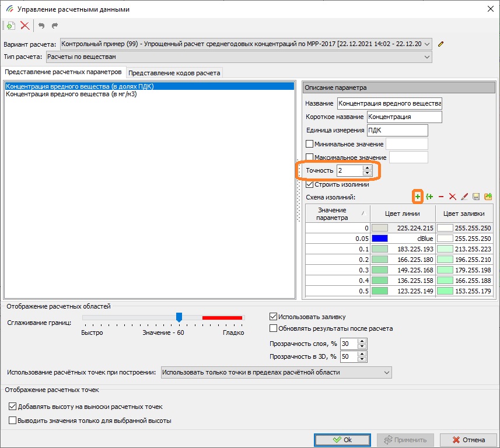500x448 pixels.
Task: Uncheck the Строить изолинии checkbox
Action: 310,184
